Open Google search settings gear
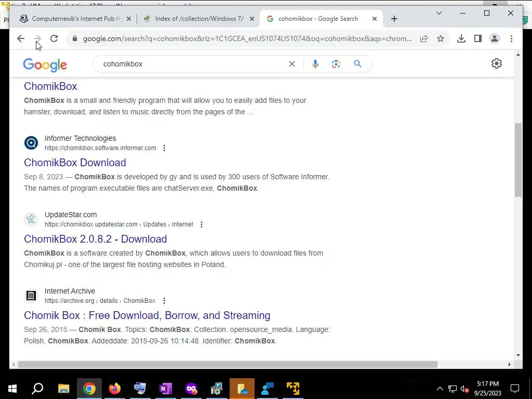Image resolution: width=532 pixels, height=399 pixels. click(496, 63)
